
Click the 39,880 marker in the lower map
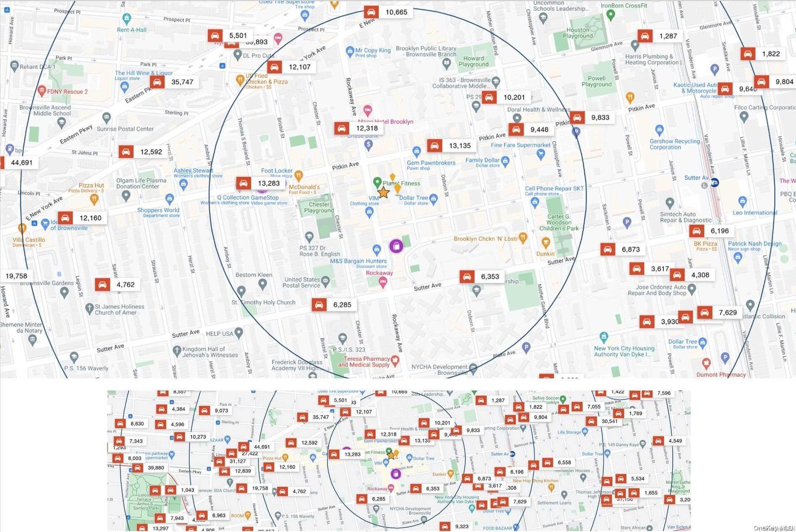[150, 468]
